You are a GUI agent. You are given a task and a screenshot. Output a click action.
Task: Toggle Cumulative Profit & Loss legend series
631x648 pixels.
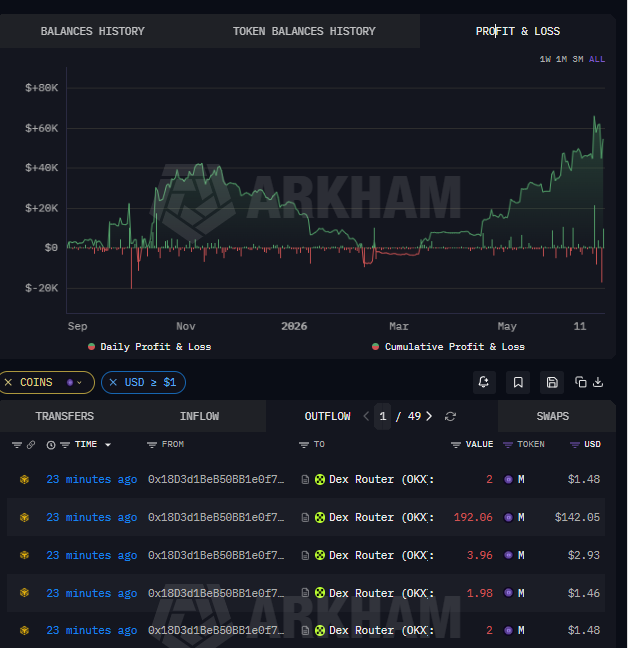click(x=448, y=347)
